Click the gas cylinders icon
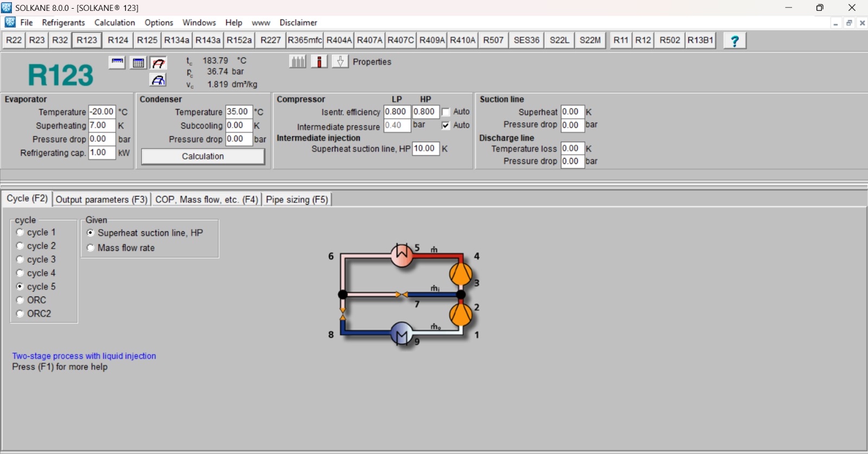Screen dimensions: 868x454 (298, 61)
